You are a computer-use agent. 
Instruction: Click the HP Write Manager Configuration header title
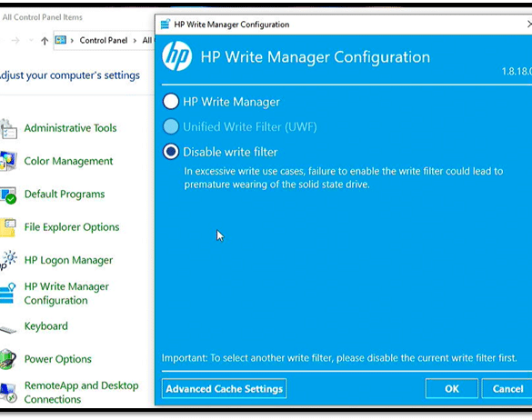tap(316, 57)
